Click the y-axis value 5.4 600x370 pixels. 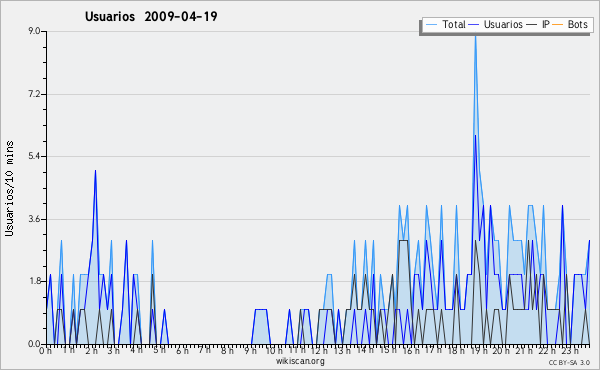tap(34, 156)
